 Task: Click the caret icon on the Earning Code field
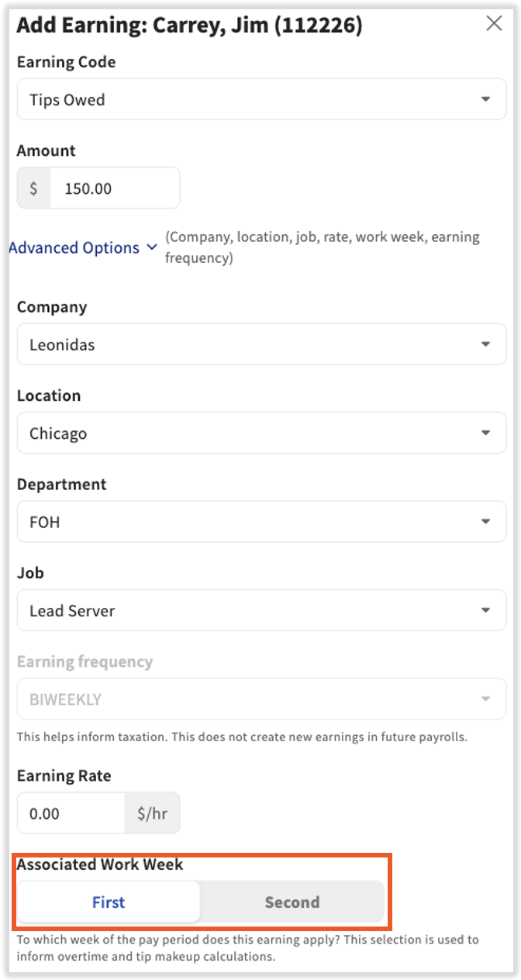488,99
